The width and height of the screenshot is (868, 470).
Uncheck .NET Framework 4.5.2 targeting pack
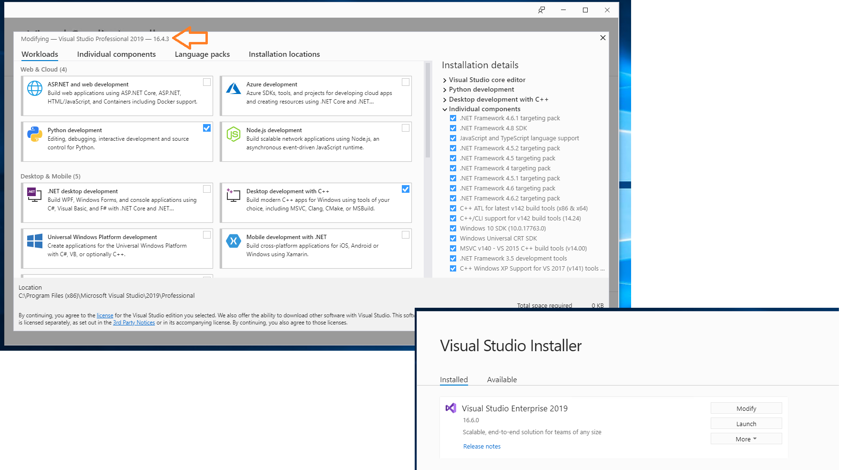pyautogui.click(x=453, y=148)
